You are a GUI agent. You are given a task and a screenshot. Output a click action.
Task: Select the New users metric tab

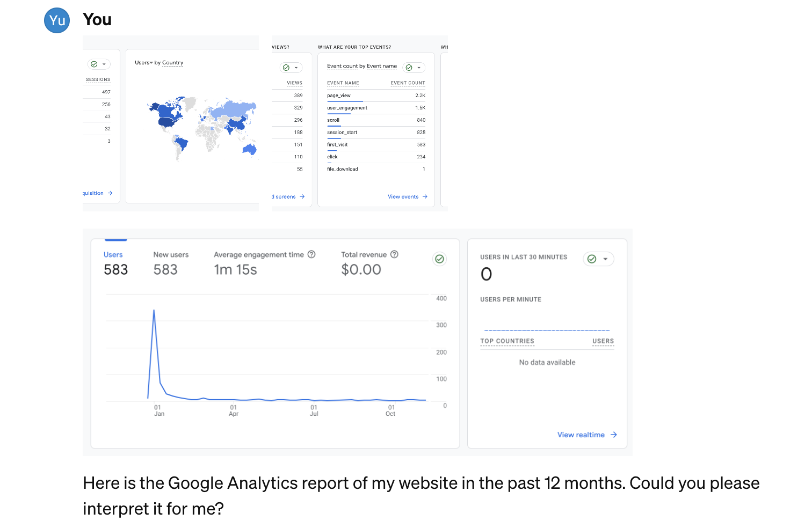[171, 263]
